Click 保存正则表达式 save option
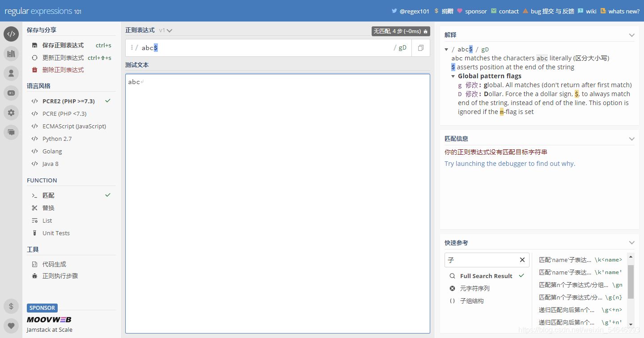The image size is (644, 338). pos(71,45)
